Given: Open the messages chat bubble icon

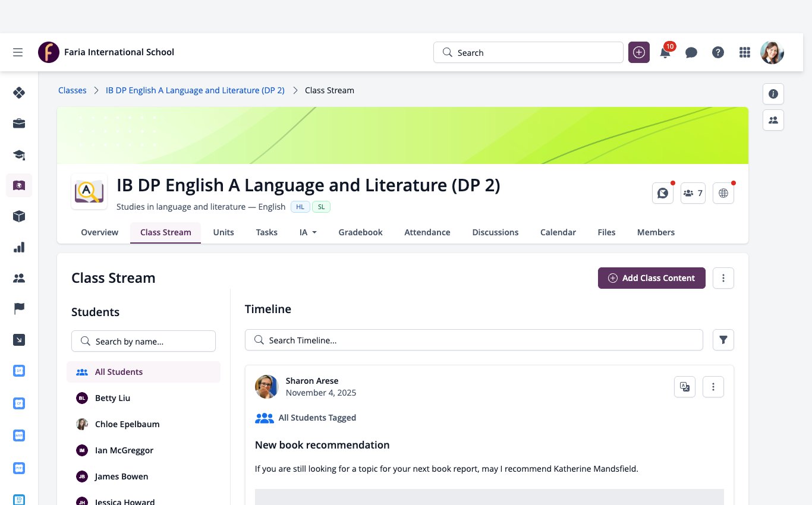Looking at the screenshot, I should pos(691,52).
